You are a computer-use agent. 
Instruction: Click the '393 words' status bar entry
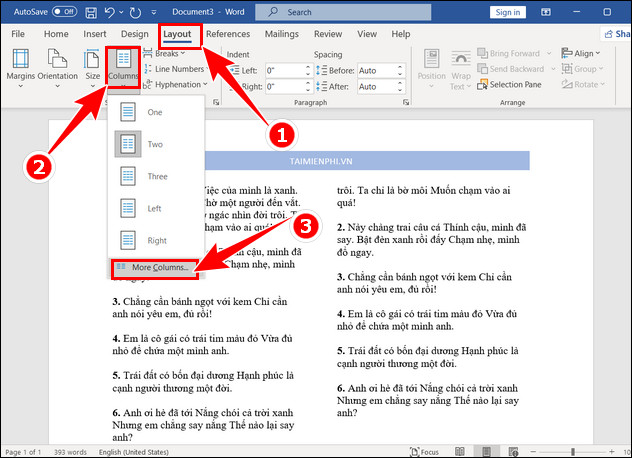pos(70,452)
